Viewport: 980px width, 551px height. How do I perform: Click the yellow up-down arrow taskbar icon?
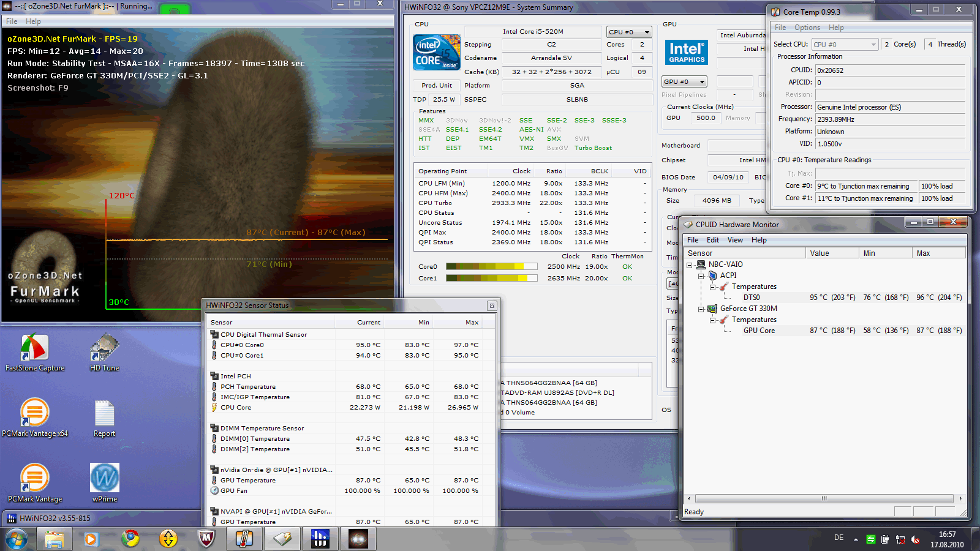point(168,539)
